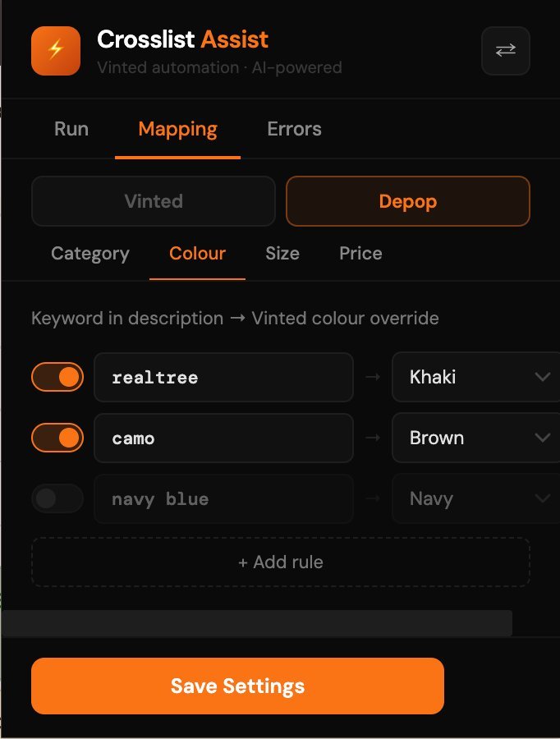560x739 pixels.
Task: Open the Price mapping sub-tab
Action: click(360, 254)
